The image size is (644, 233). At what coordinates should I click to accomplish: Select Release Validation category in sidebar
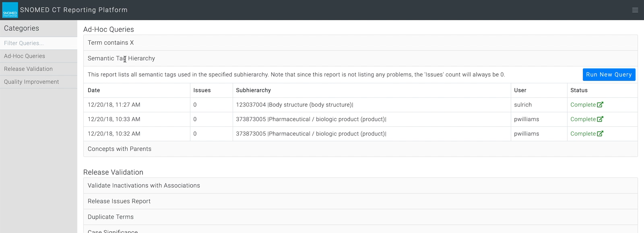pyautogui.click(x=39, y=69)
